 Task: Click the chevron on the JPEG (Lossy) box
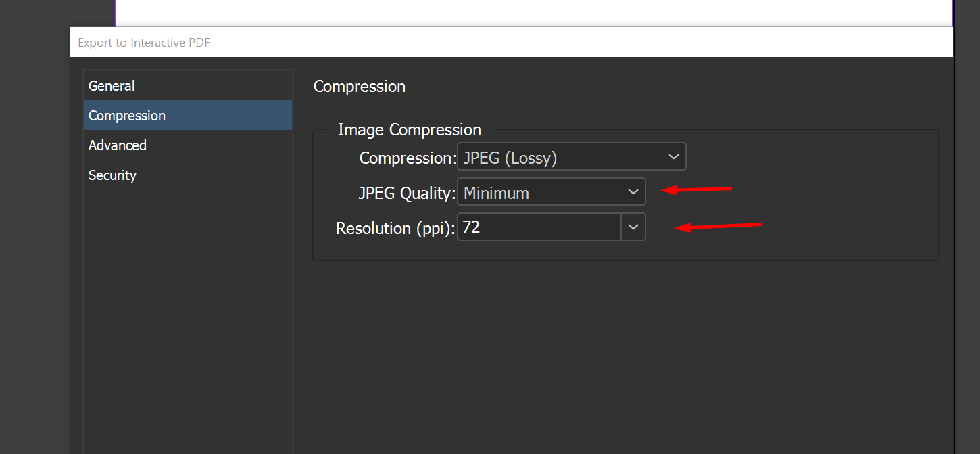point(673,157)
